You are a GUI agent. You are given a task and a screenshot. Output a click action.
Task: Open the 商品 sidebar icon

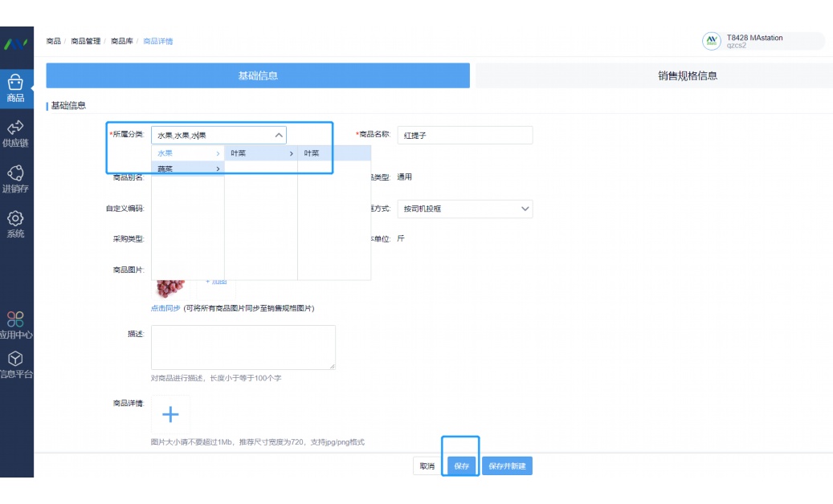click(x=15, y=87)
